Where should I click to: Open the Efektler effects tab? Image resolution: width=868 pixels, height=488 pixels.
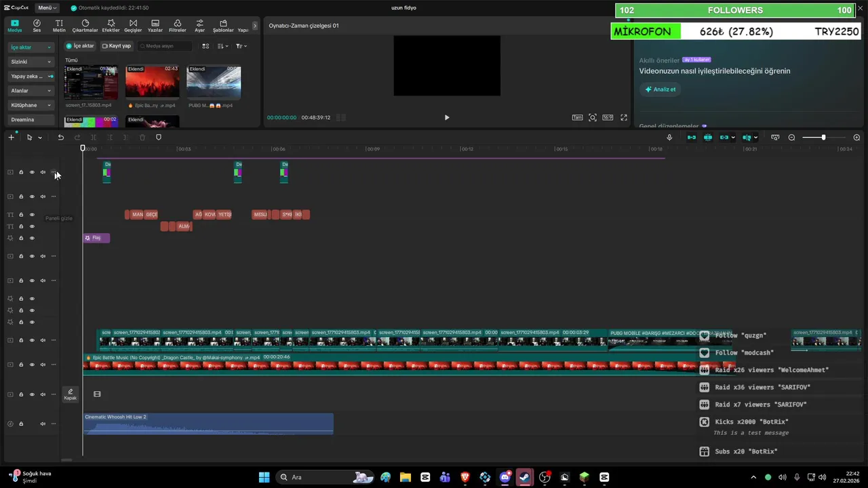click(x=111, y=26)
